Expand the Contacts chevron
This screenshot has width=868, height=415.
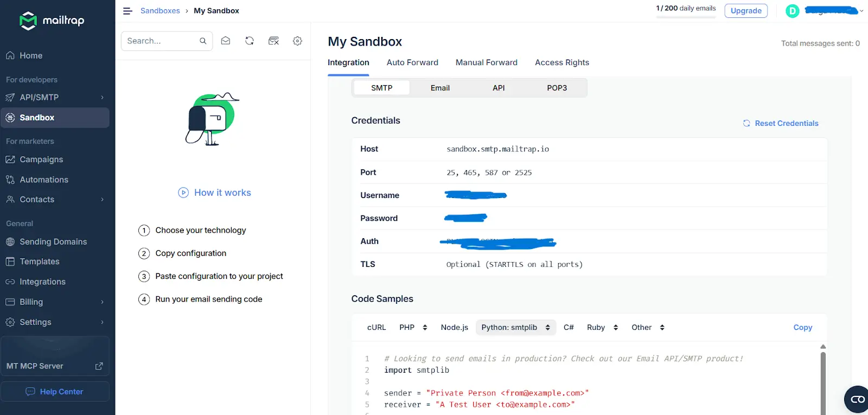(102, 200)
